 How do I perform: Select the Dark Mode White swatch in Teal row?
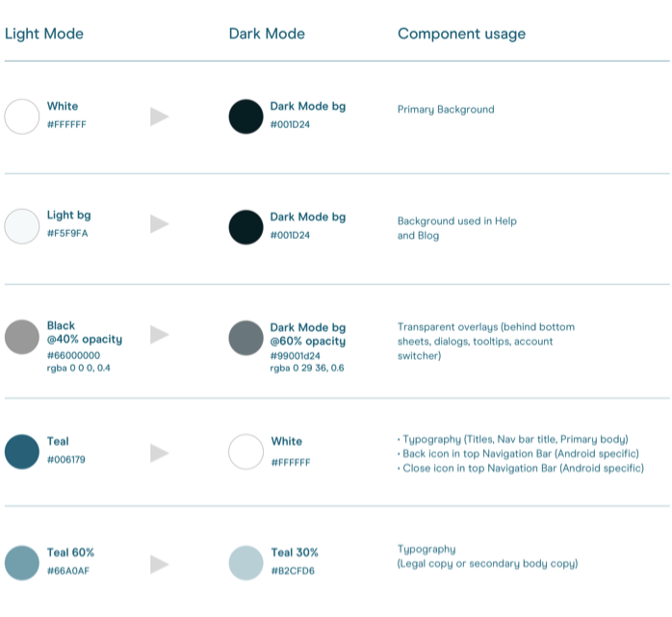(x=246, y=451)
